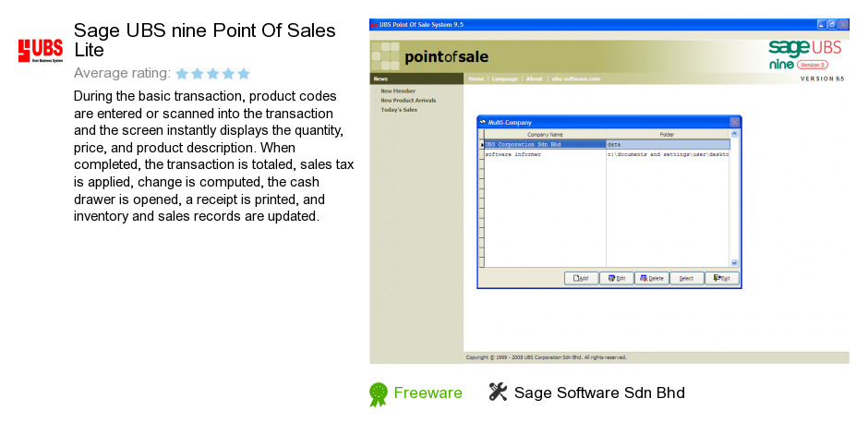
Task: Open the Home menu item
Action: [476, 79]
